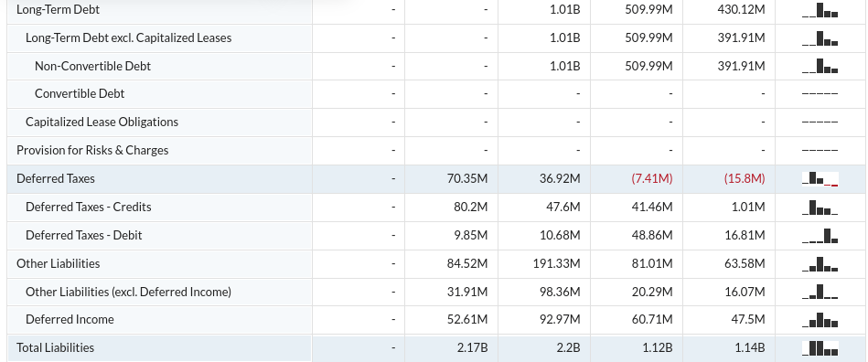The image size is (868, 362).
Task: Open the Deferred Taxes trend sparkline chart
Action: [820, 179]
